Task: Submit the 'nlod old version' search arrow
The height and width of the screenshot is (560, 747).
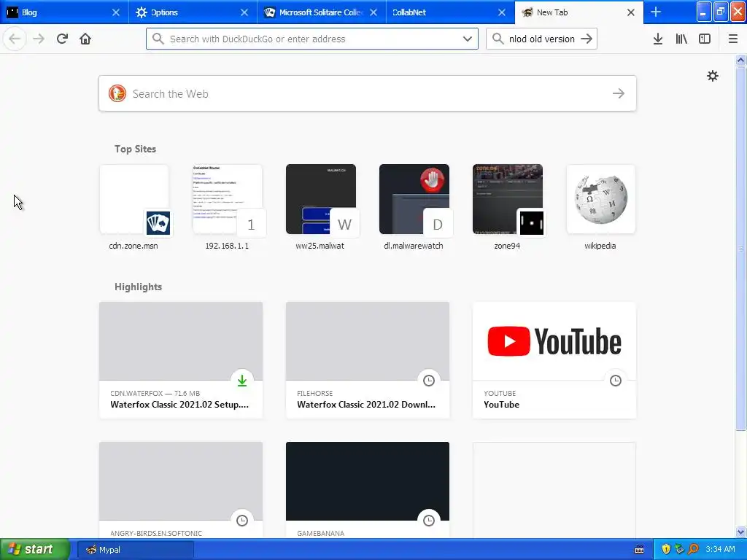Action: pyautogui.click(x=587, y=39)
